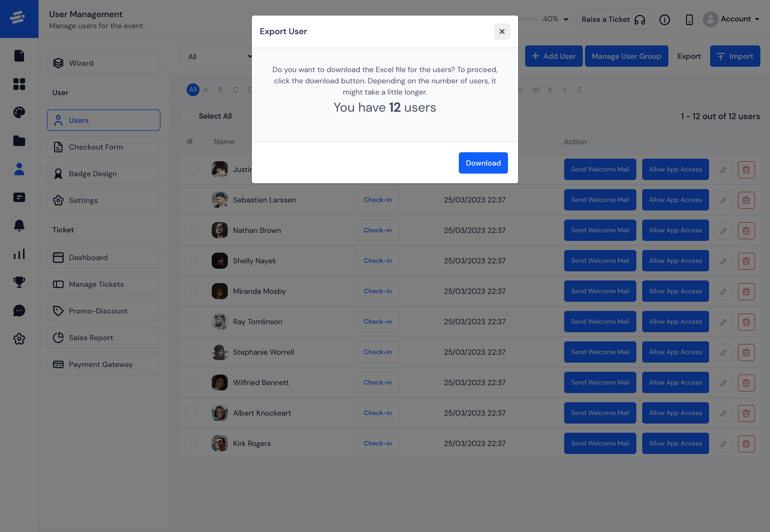Click the Payment Gateway icon
Viewport: 770px width, 532px height.
coord(58,364)
